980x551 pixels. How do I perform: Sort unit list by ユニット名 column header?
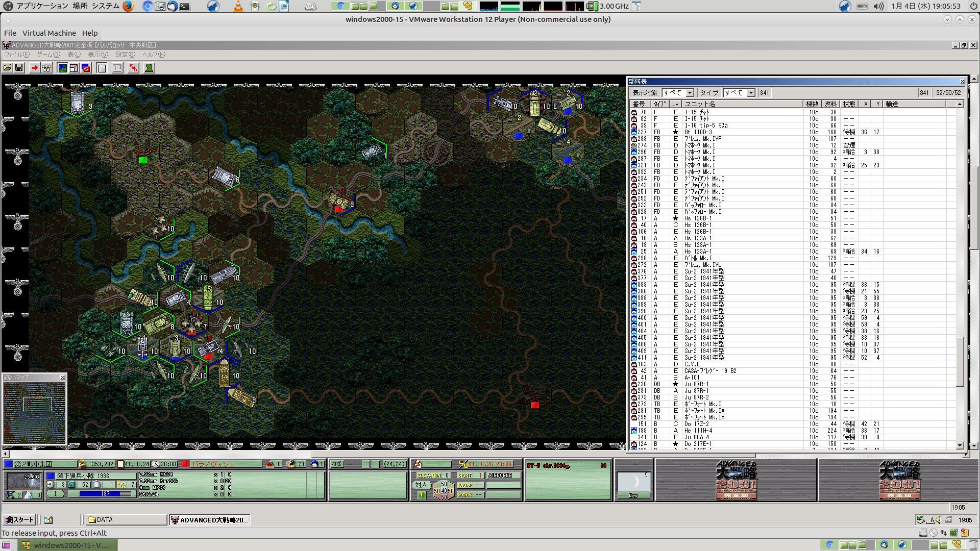tap(742, 104)
